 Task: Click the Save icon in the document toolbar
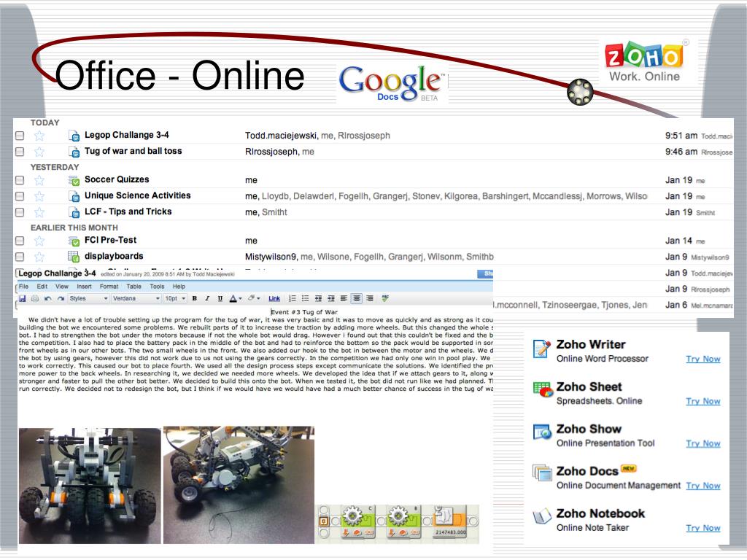coord(22,298)
